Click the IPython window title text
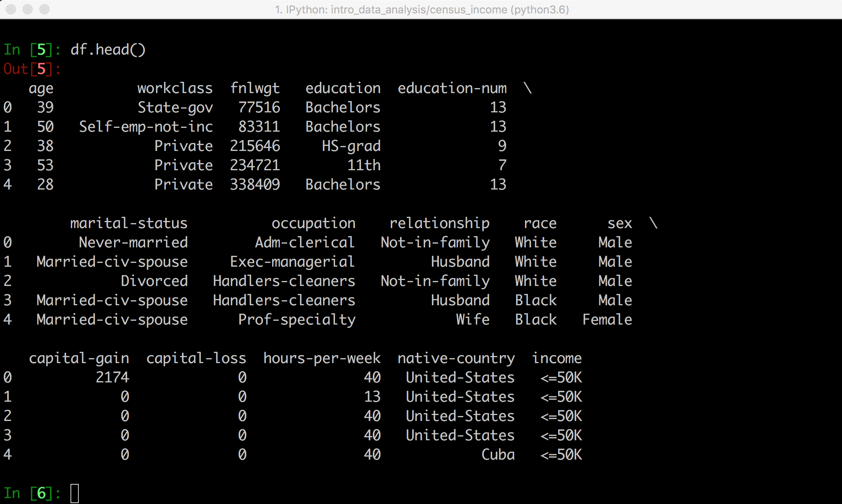This screenshot has width=842, height=504. tap(421, 9)
